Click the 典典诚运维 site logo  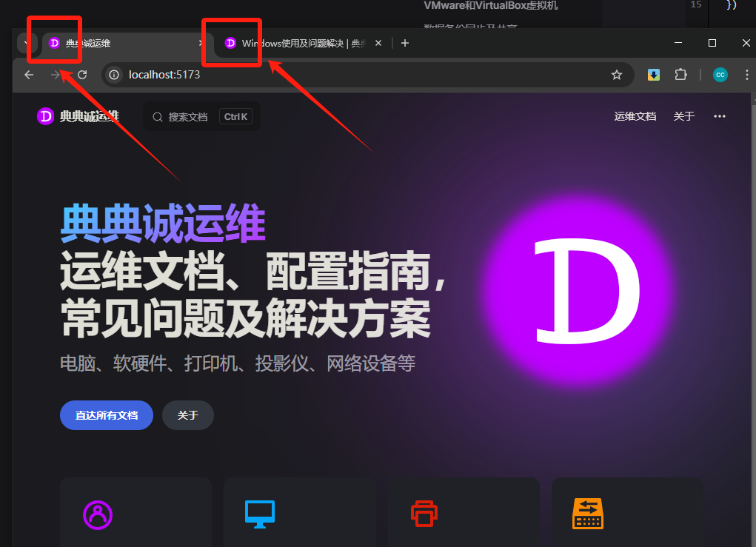(x=78, y=116)
